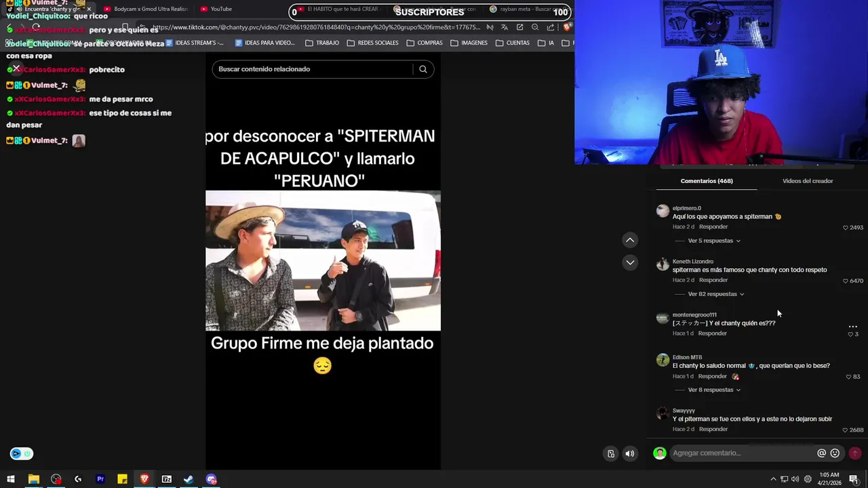Screen dimensions: 868x488
Task: Reply to Swayyyy's comment
Action: click(x=713, y=429)
